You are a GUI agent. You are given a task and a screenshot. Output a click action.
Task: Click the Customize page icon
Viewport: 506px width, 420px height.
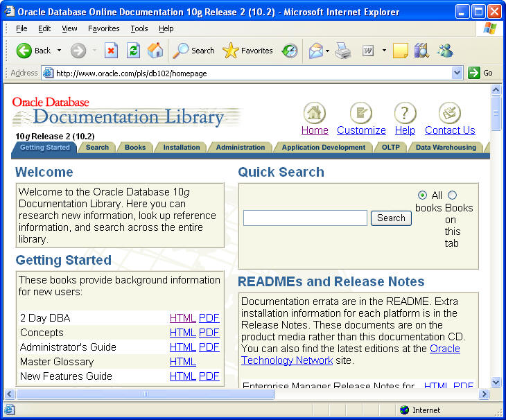tap(360, 112)
